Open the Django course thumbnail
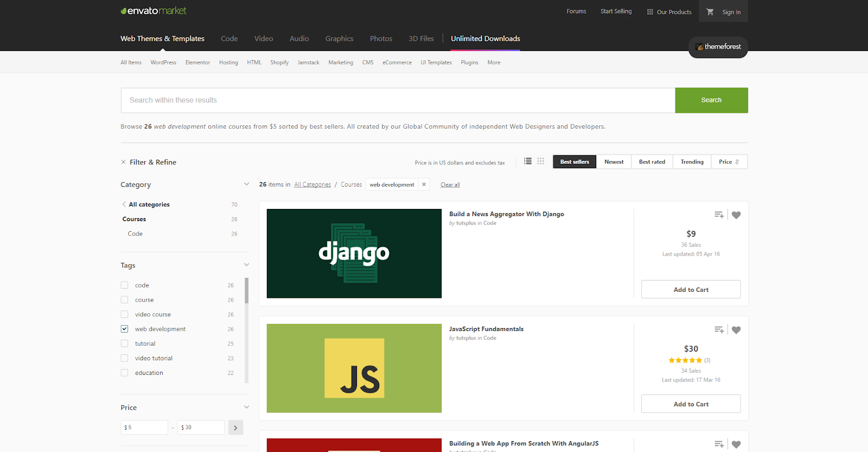 tap(354, 253)
